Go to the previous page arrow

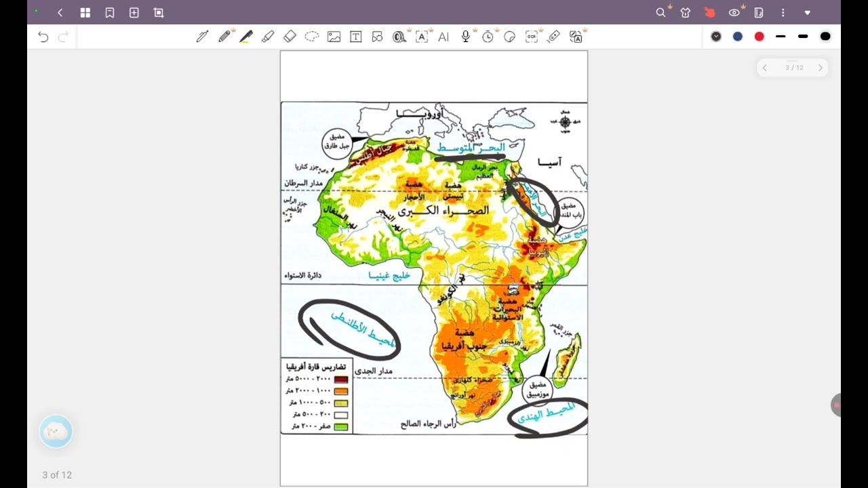click(x=764, y=68)
